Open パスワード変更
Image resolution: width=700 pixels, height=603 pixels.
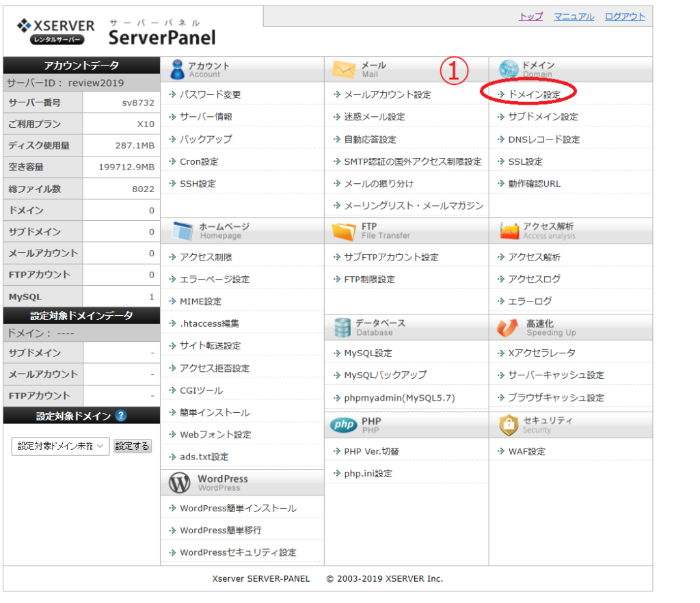211,94
